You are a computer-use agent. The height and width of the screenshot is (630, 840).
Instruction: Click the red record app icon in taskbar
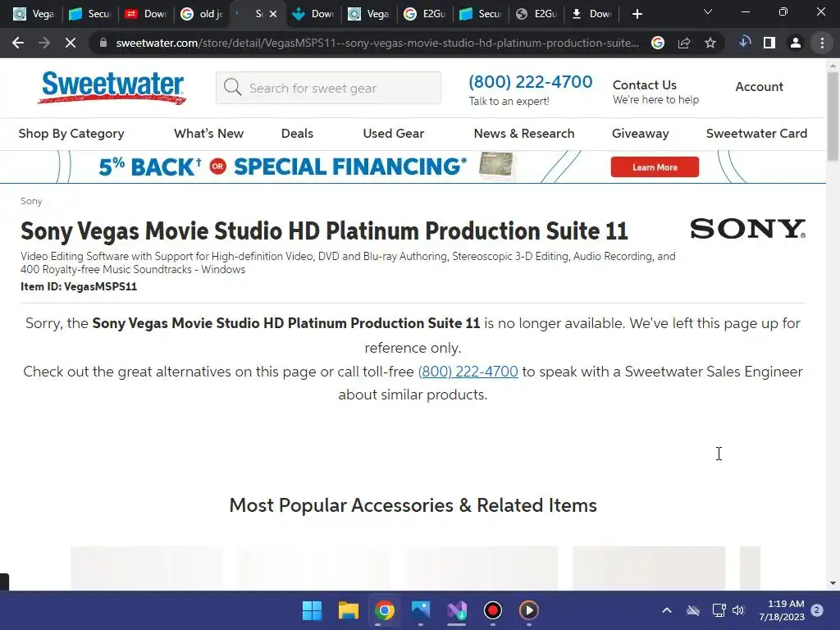[x=493, y=610]
